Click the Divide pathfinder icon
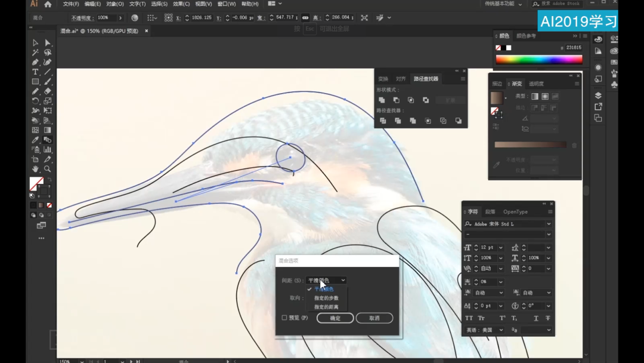 (383, 121)
